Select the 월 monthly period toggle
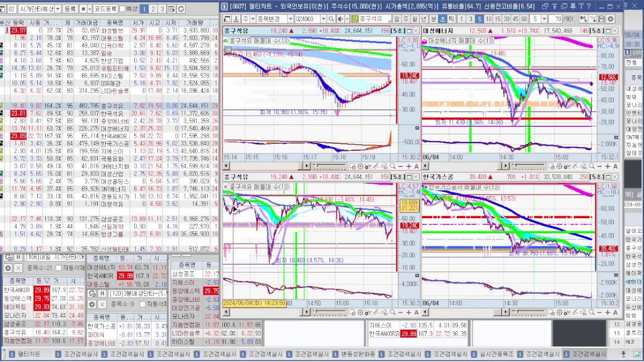The image size is (644, 362). coord(414,19)
